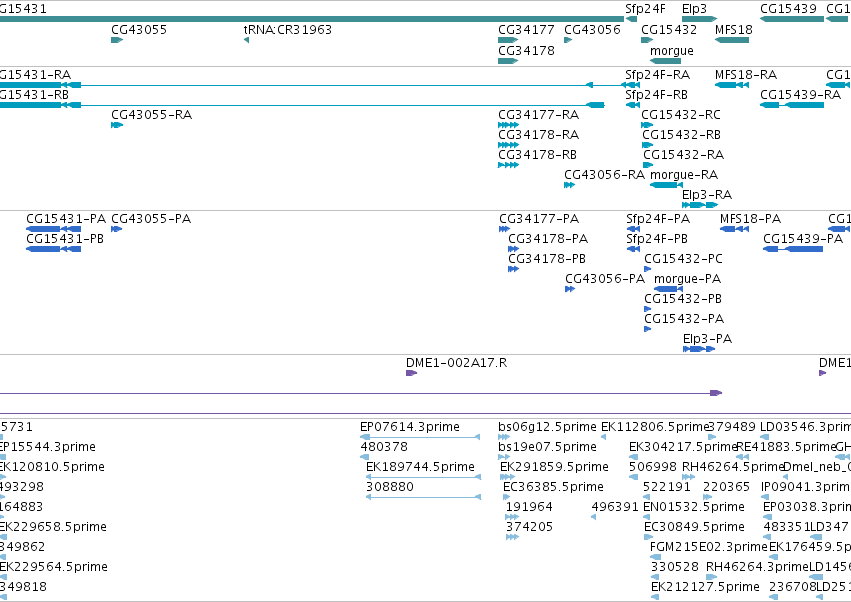Screen dimensions: 851x602
Task: Click the CG34178-PA protein feature
Action: pos(513,249)
